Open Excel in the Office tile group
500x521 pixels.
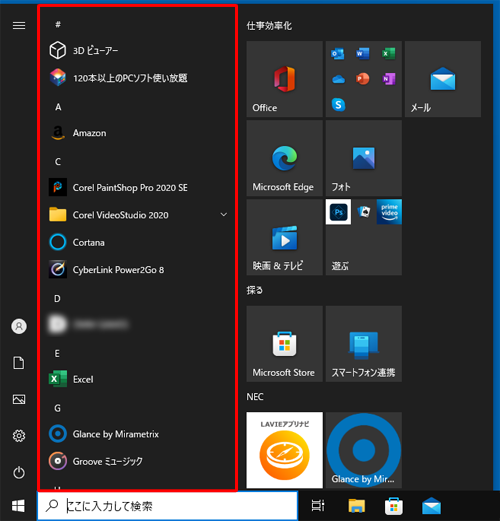[x=389, y=53]
